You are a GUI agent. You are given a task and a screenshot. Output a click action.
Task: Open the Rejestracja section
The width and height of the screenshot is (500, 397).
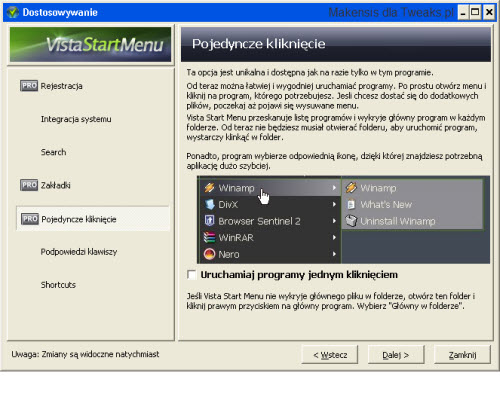click(x=61, y=86)
